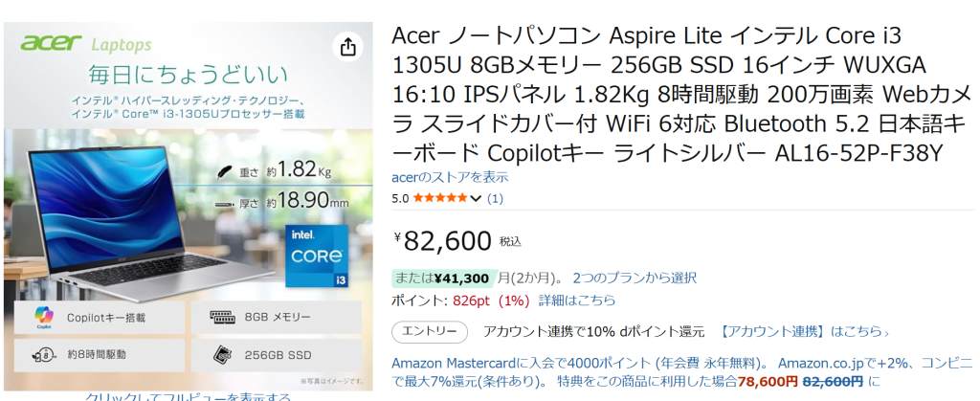Viewport: 980px width, 401px height.
Task: Click the 256GB SSD icon
Action: click(222, 353)
